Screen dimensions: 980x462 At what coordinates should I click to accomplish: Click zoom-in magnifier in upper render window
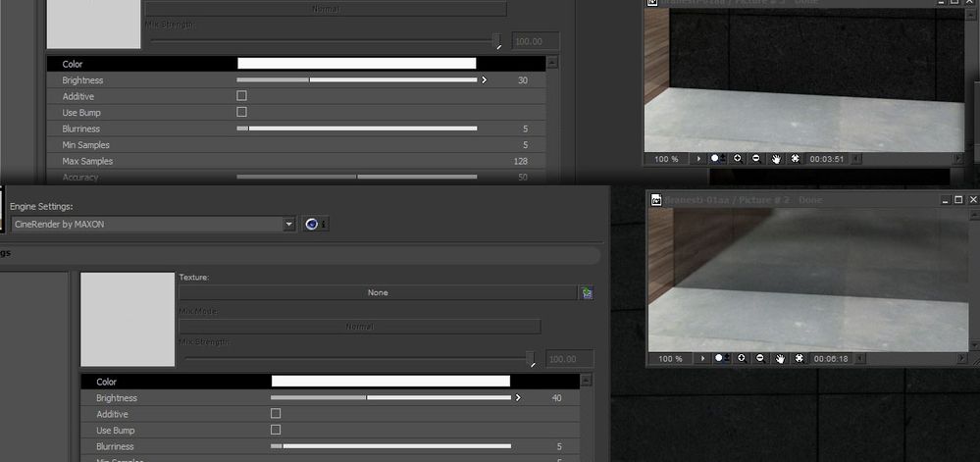coord(738,159)
